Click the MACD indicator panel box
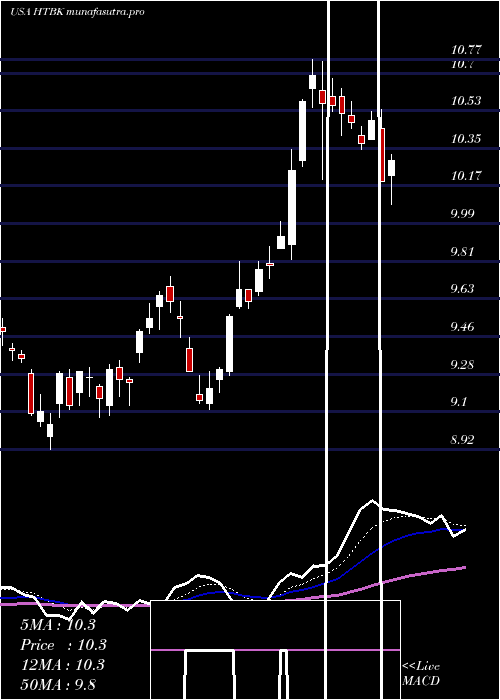Image resolution: width=500 pixels, height=700 pixels. pyautogui.click(x=275, y=650)
